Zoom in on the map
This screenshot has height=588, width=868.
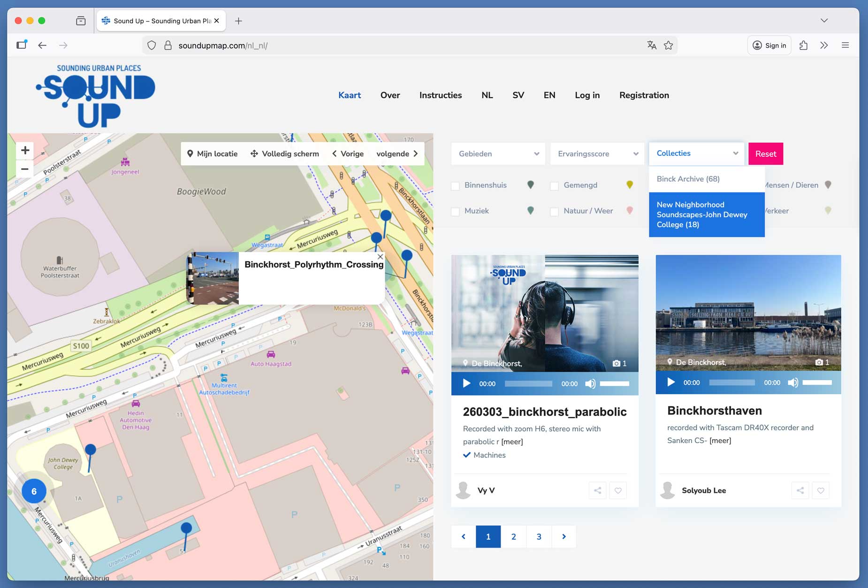25,150
